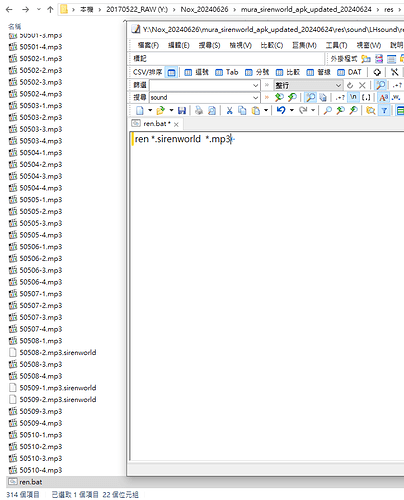Click the New file icon
This screenshot has width=404, height=500.
(140, 110)
